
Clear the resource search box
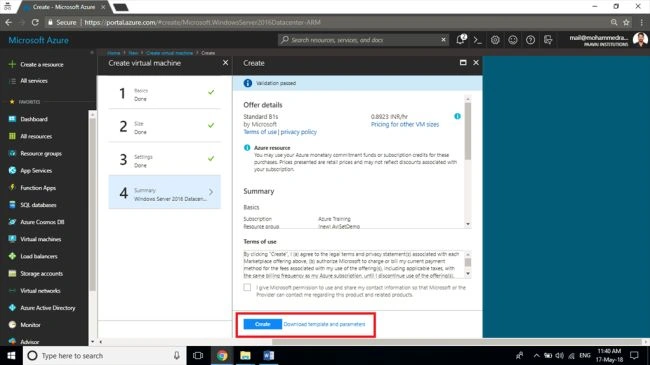coord(443,40)
